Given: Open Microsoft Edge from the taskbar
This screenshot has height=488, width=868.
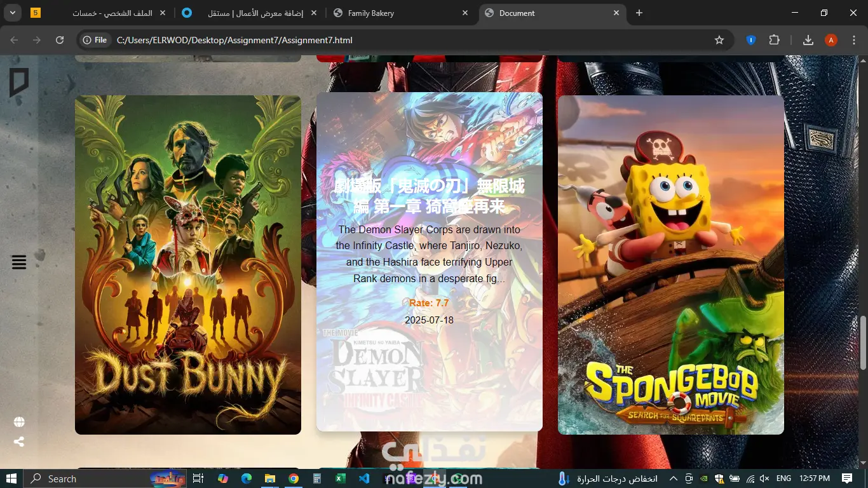Looking at the screenshot, I should coord(247,478).
